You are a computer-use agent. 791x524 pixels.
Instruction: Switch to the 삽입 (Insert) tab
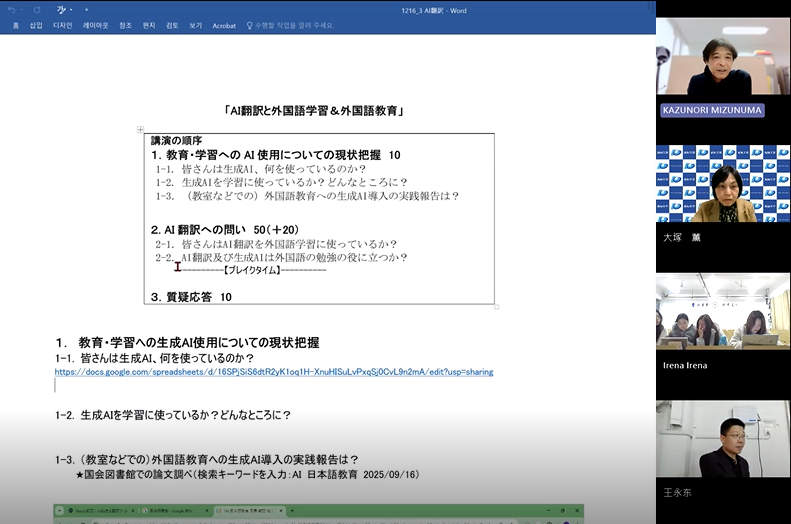pos(36,25)
